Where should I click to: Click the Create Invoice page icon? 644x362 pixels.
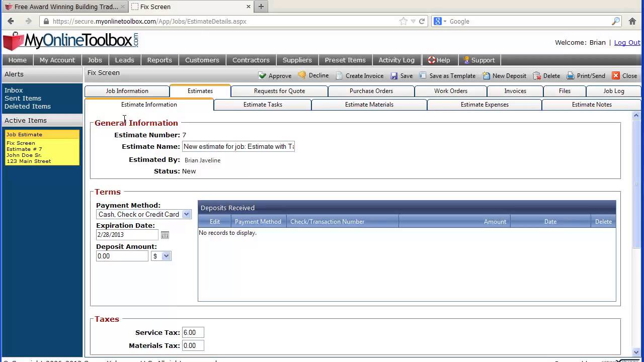click(339, 75)
